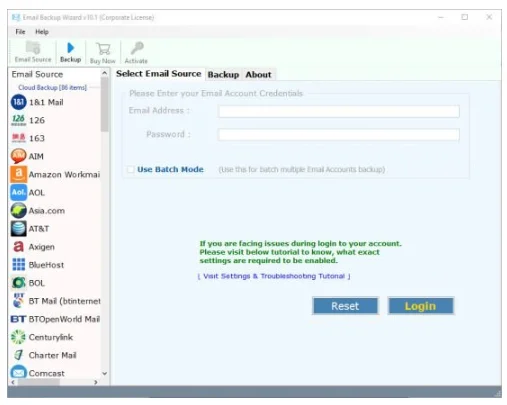This screenshot has width=507, height=405.
Task: Select the Centurylink source icon
Action: pyautogui.click(x=19, y=337)
